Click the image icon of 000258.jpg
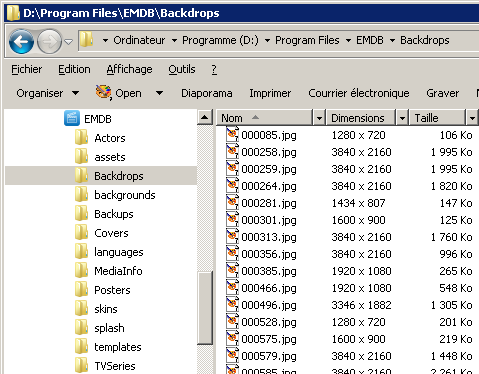Screen dimensions: 479x374 232,152
